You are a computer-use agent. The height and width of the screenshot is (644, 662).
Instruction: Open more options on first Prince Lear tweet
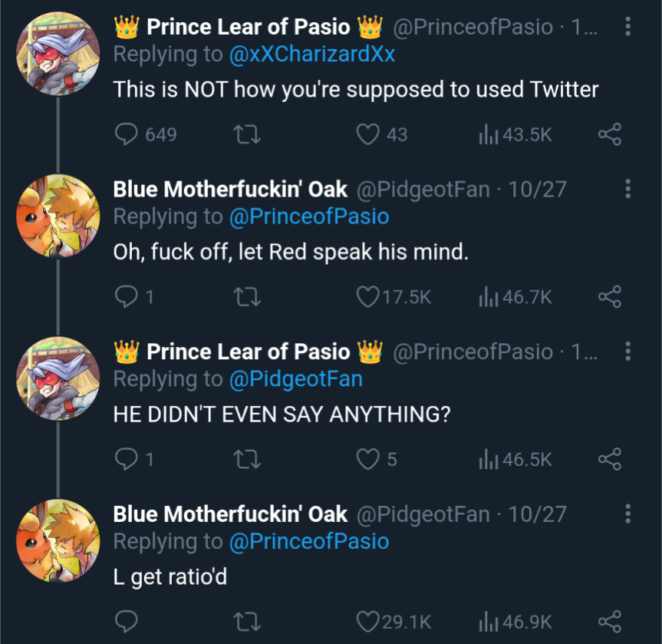(x=628, y=28)
